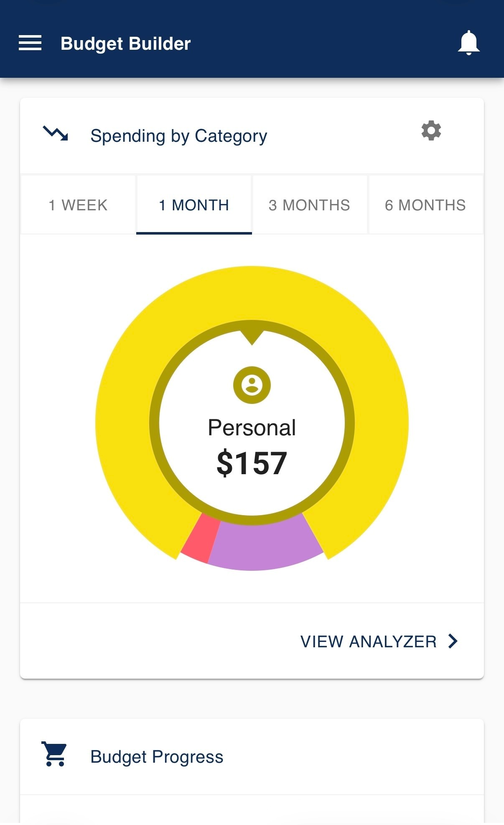
Task: Click the $157 amount in chart center
Action: [x=252, y=463]
